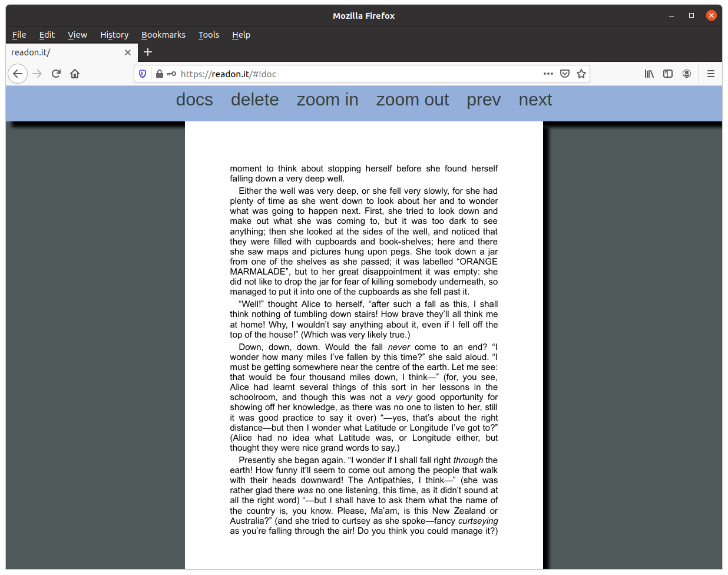
Task: Open the Library history and bookmarks
Action: click(x=649, y=74)
